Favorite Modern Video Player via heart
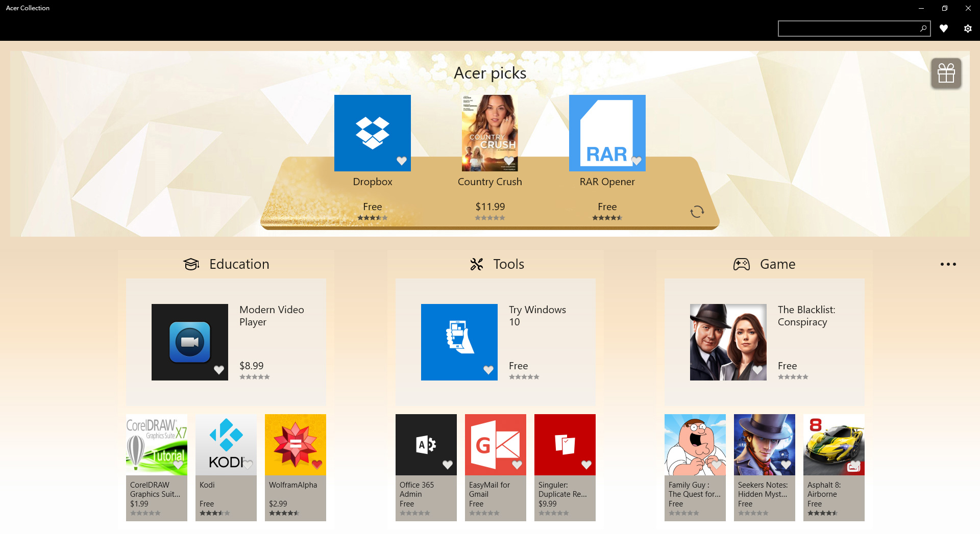The image size is (980, 534). point(219,370)
